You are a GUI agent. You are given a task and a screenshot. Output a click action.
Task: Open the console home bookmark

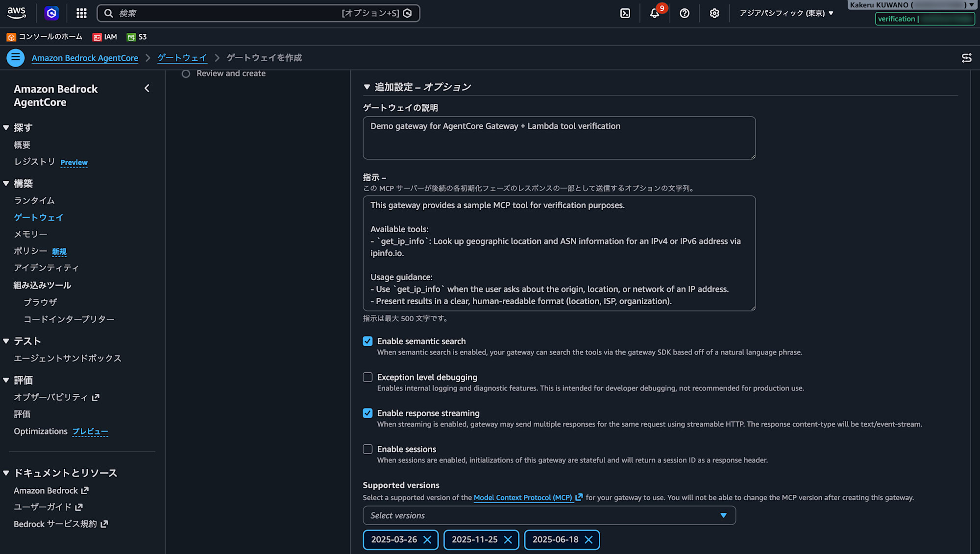tap(45, 37)
